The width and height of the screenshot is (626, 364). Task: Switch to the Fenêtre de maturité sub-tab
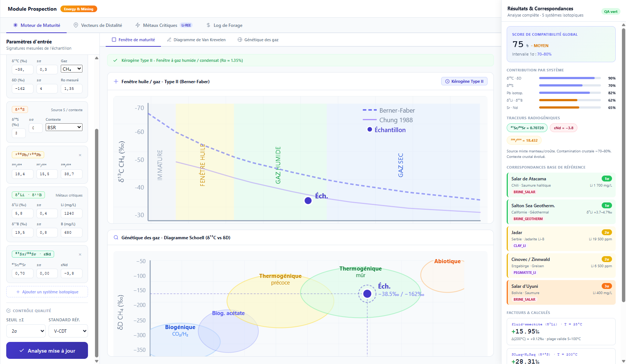136,39
